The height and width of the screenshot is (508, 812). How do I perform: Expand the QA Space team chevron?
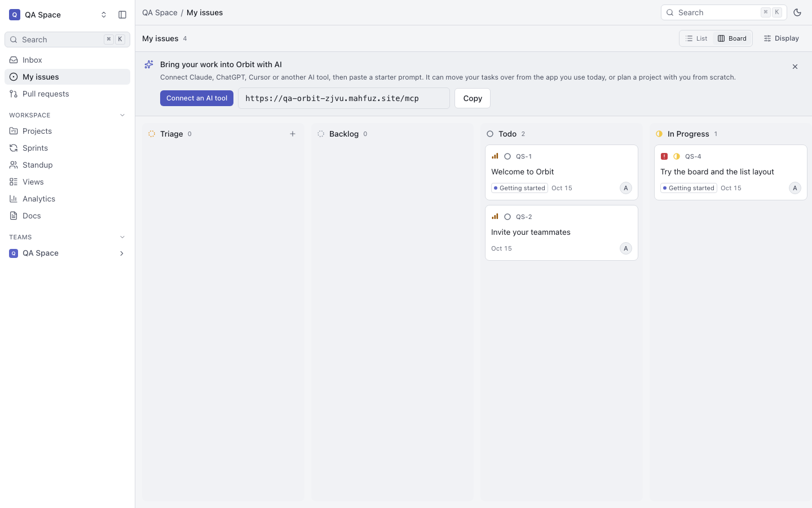122,253
